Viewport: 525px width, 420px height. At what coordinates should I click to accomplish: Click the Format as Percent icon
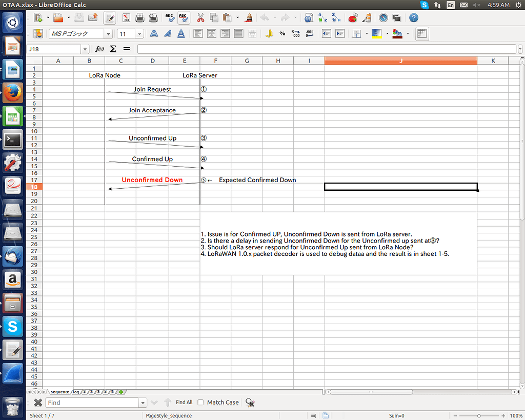pos(282,34)
